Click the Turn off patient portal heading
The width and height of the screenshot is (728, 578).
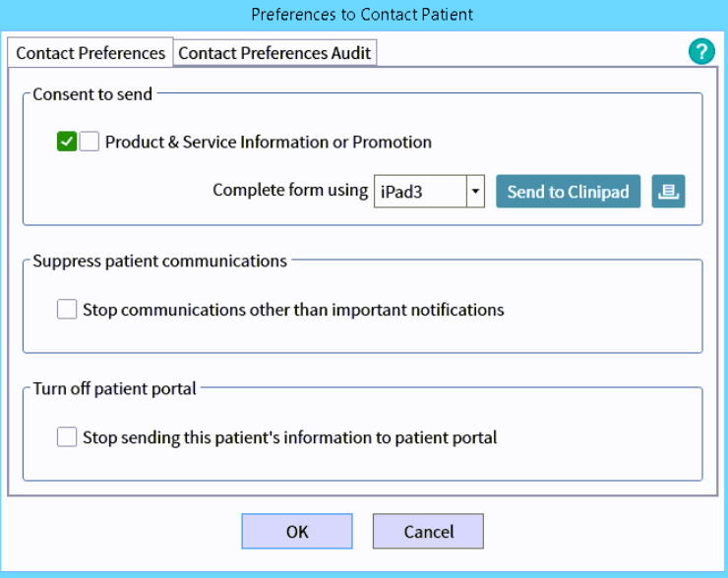pyautogui.click(x=115, y=388)
